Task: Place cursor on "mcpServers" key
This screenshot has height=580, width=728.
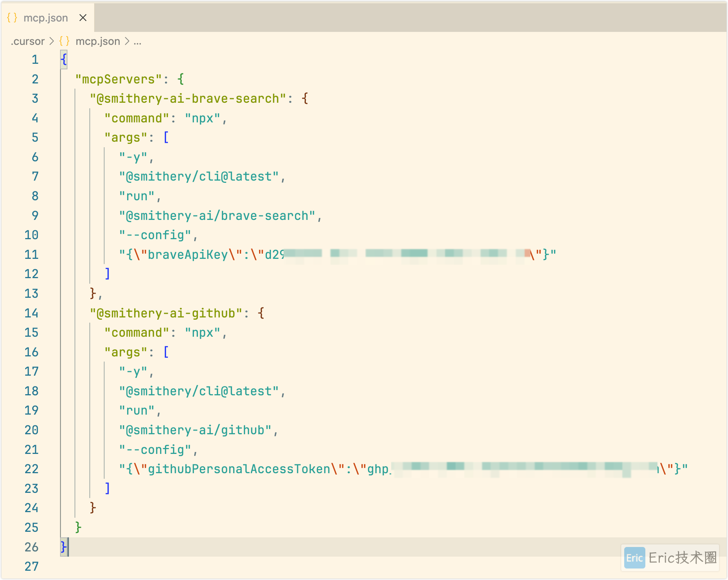Action: (119, 79)
